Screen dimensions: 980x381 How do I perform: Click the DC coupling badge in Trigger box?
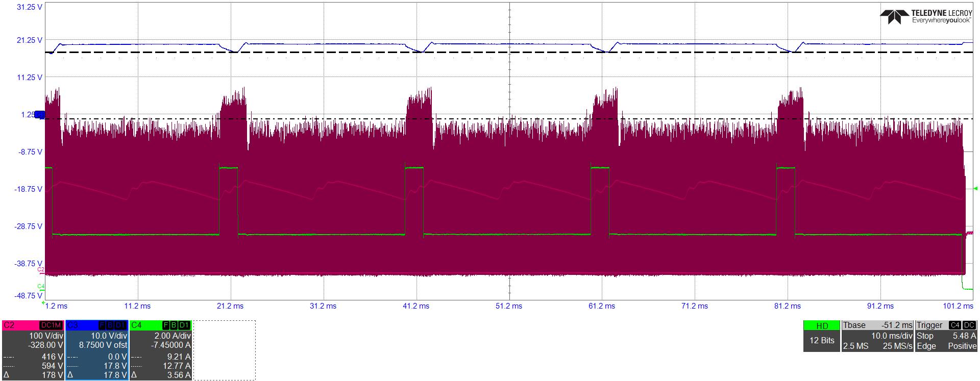[969, 325]
